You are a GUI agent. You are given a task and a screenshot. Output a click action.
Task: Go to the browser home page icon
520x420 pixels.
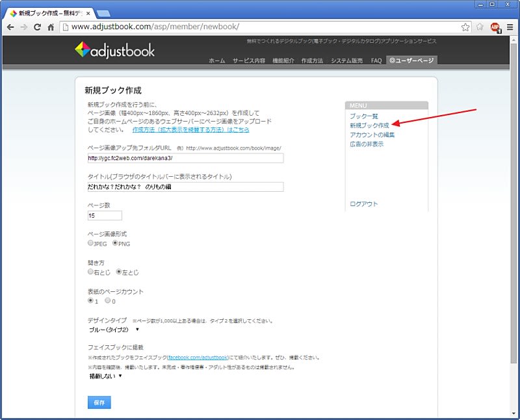pos(51,27)
